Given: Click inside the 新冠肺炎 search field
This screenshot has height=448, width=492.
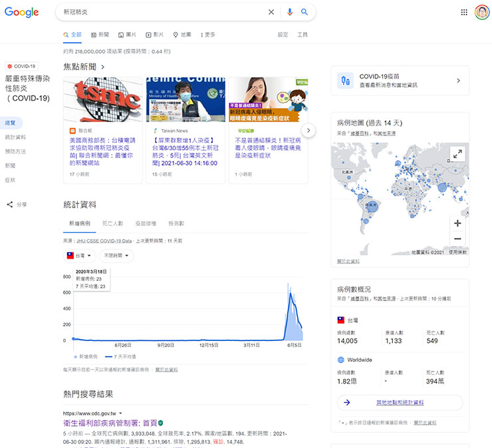Looking at the screenshot, I should click(163, 12).
